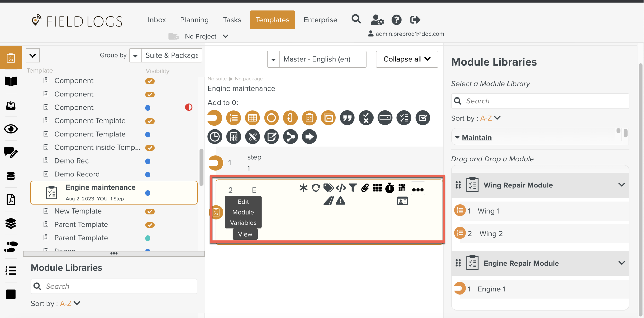This screenshot has height=318, width=644.
Task: Switch to the Planning tab
Action: click(x=194, y=20)
